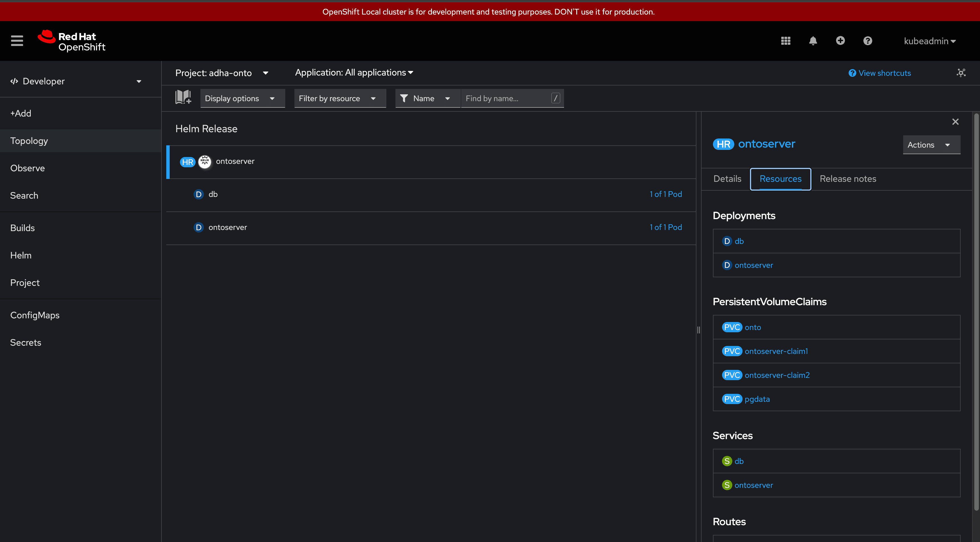
Task: Expand Display options dropdown
Action: click(243, 98)
